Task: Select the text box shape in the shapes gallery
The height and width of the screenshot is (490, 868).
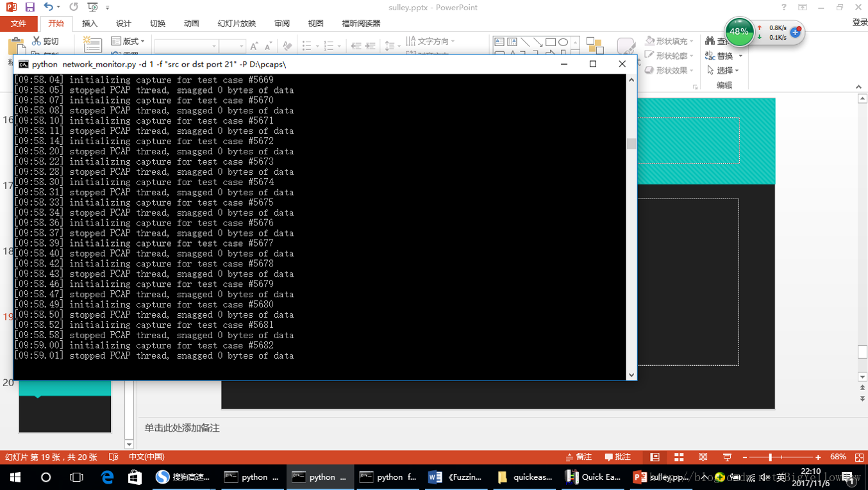Action: 499,42
